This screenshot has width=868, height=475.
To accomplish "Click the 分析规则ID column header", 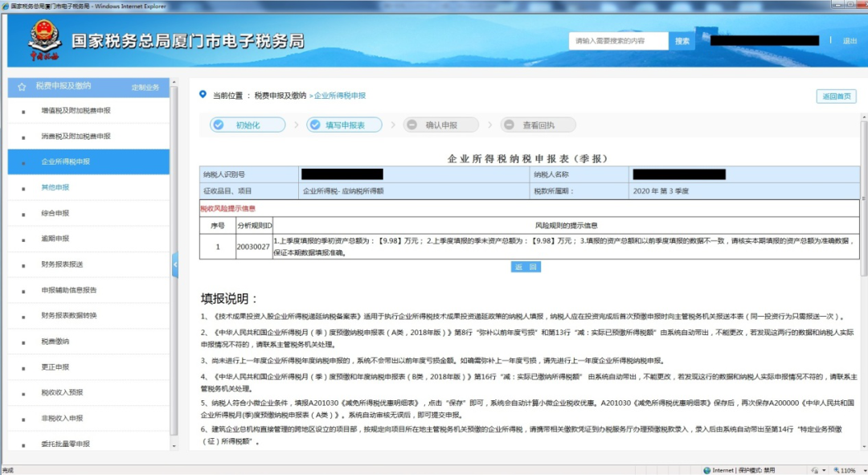I will [255, 226].
